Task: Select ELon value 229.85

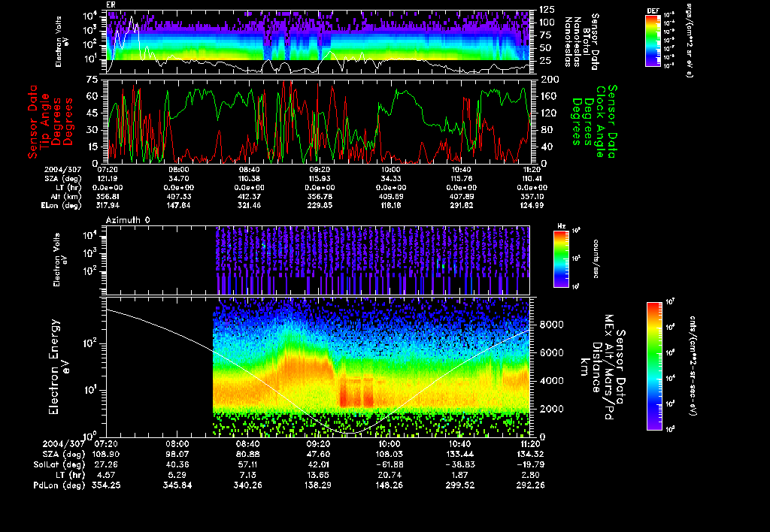Action: [x=320, y=205]
